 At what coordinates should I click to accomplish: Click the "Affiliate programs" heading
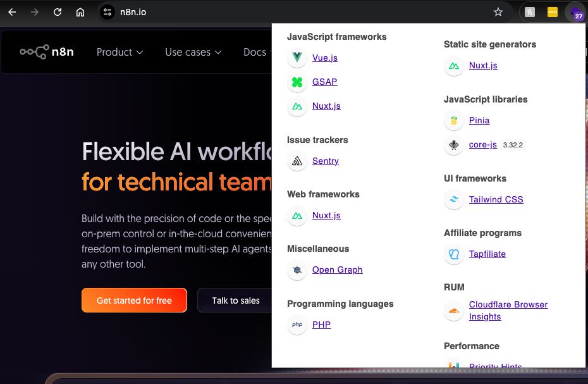coord(482,233)
